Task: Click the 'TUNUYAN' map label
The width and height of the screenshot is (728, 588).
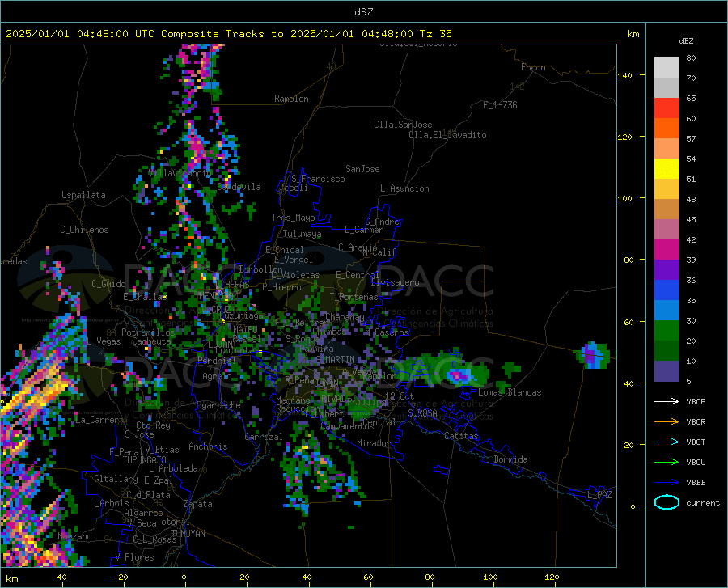Action: pos(188,533)
